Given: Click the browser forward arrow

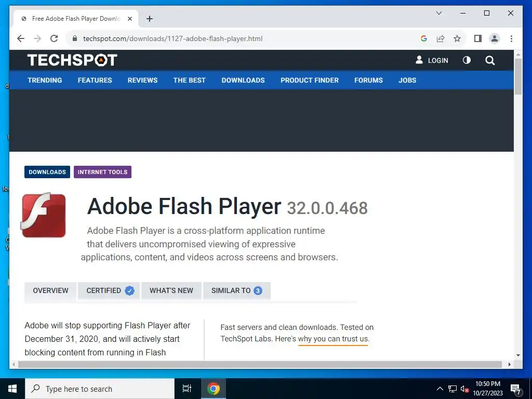Looking at the screenshot, I should pyautogui.click(x=37, y=38).
